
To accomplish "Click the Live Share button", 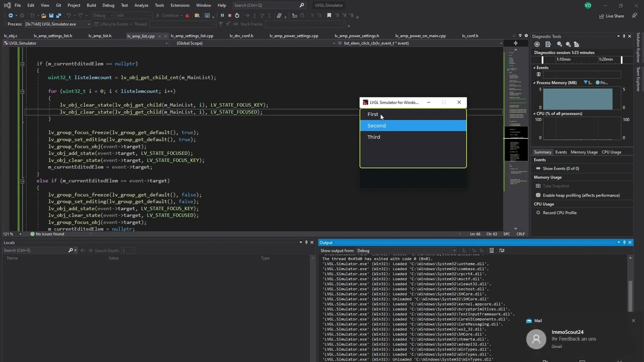I will [611, 16].
